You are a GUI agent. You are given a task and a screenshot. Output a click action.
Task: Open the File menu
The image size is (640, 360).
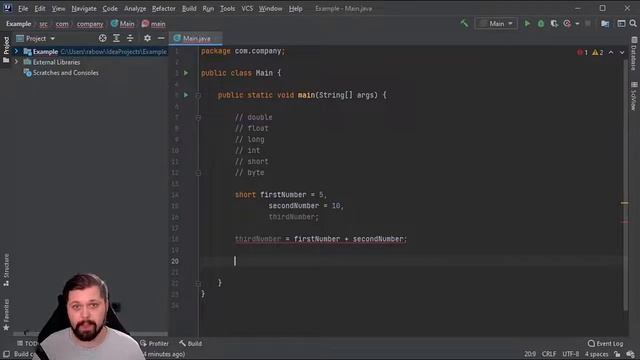tap(23, 8)
